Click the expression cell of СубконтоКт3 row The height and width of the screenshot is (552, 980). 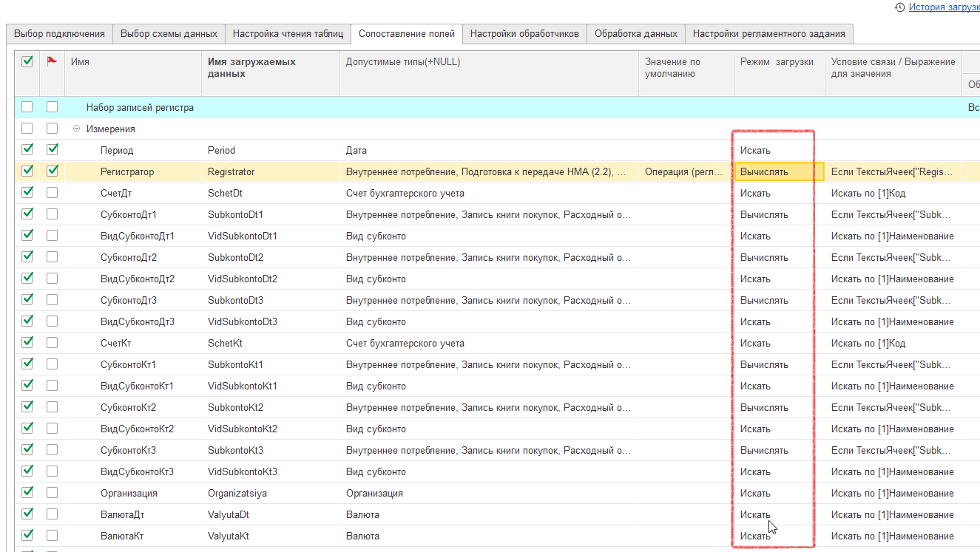(x=893, y=450)
